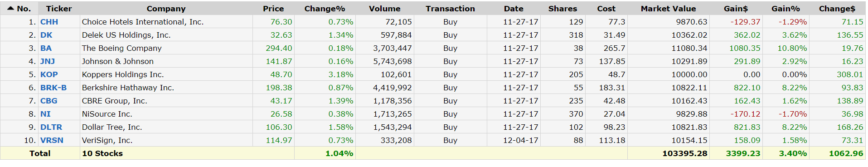Open the JNJ ticker link
Image resolution: width=868 pixels, height=167 pixels.
click(48, 61)
